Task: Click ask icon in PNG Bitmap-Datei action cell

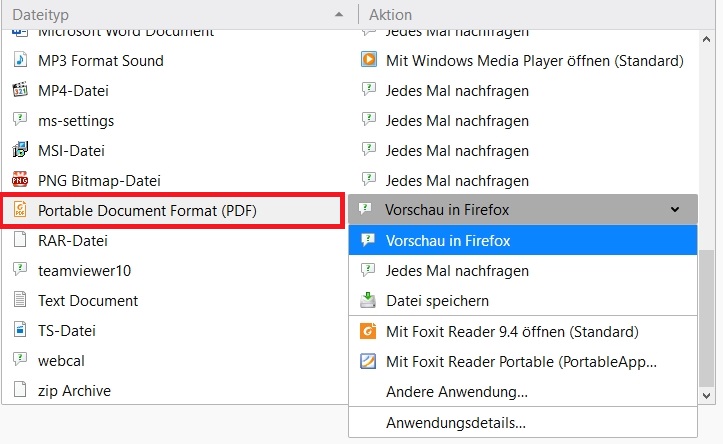Action: coord(368,179)
